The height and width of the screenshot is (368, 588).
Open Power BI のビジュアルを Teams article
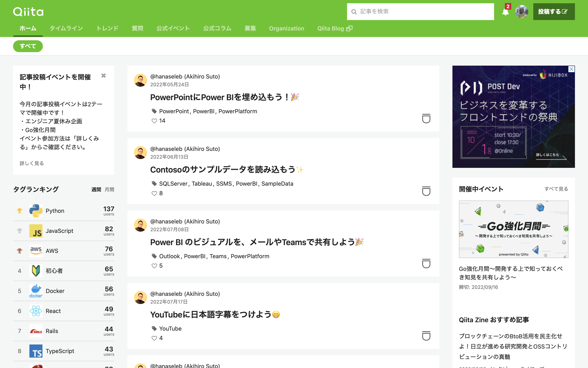point(257,242)
